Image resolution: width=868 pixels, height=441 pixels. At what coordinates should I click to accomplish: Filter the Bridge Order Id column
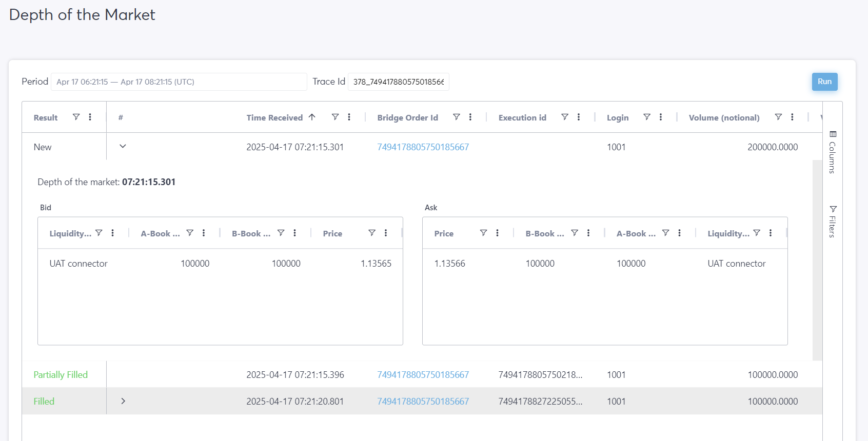[456, 117]
